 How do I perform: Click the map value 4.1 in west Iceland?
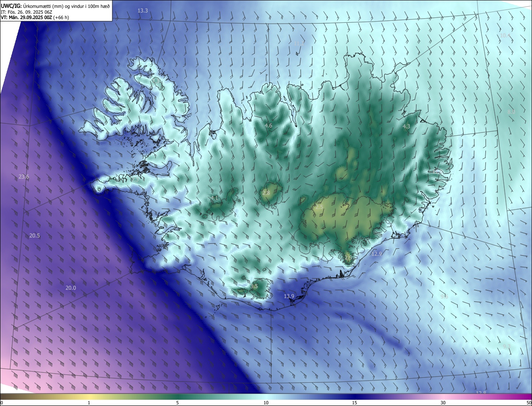[x=215, y=198]
